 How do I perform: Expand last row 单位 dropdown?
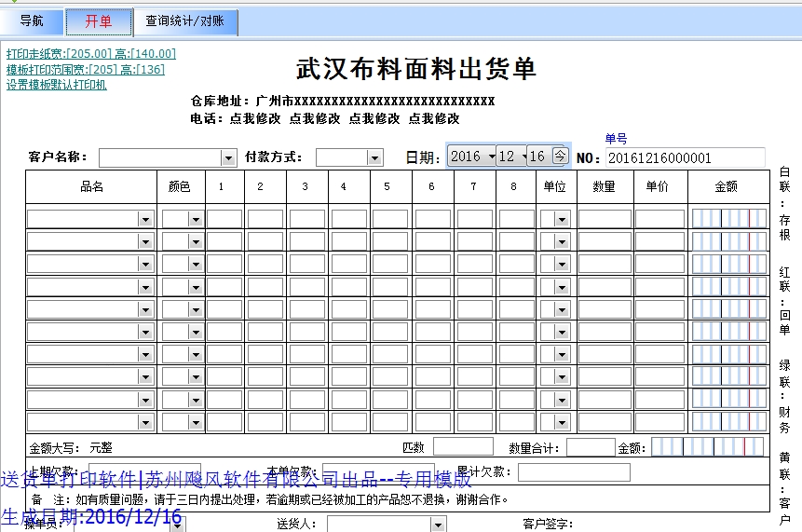[562, 423]
